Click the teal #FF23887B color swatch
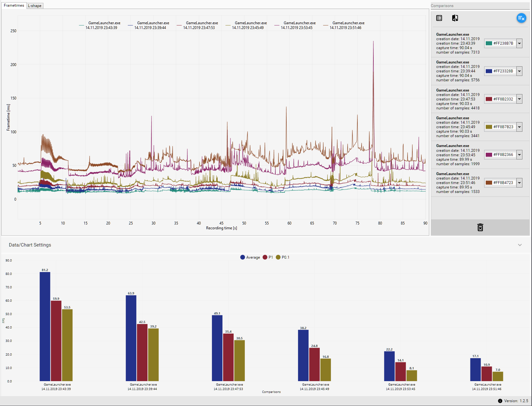 [489, 43]
